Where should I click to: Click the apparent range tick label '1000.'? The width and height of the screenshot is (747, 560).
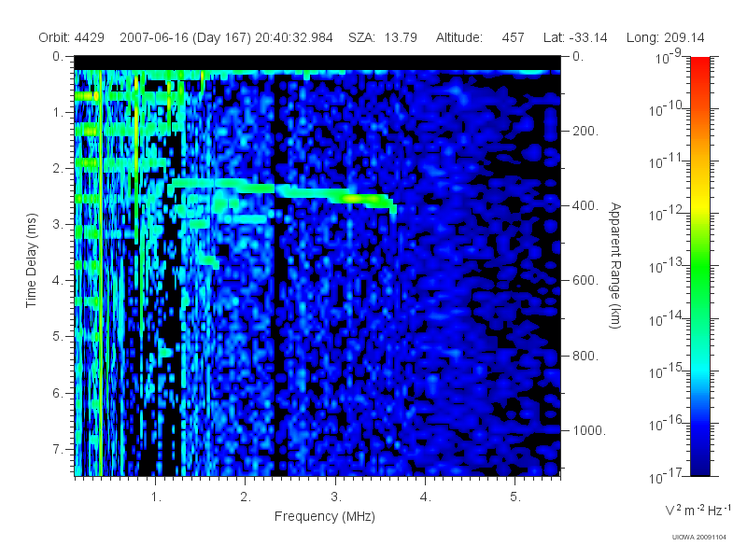coord(589,430)
